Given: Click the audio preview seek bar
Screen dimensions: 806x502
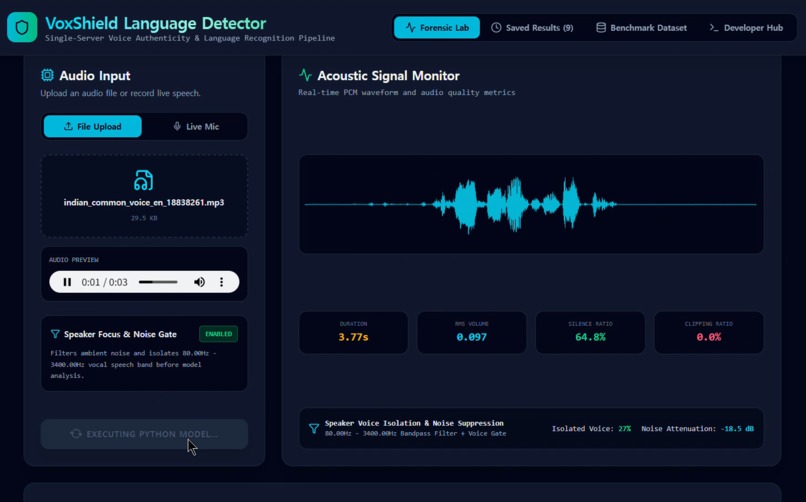Looking at the screenshot, I should 158,282.
